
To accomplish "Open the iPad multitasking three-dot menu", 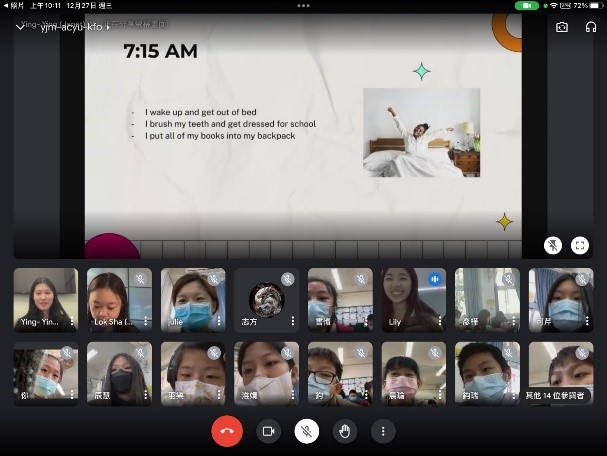I will [303, 5].
